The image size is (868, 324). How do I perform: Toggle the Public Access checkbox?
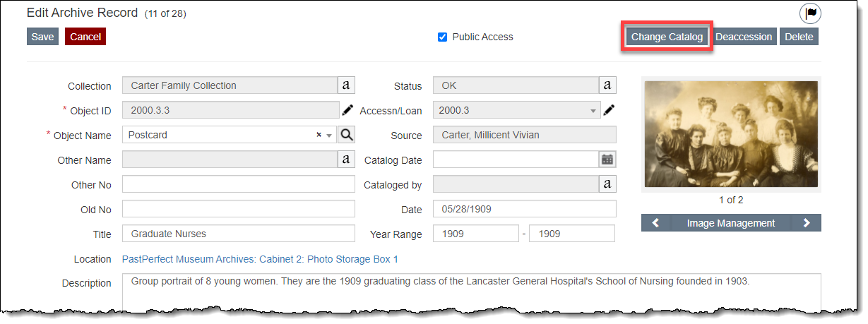(443, 37)
